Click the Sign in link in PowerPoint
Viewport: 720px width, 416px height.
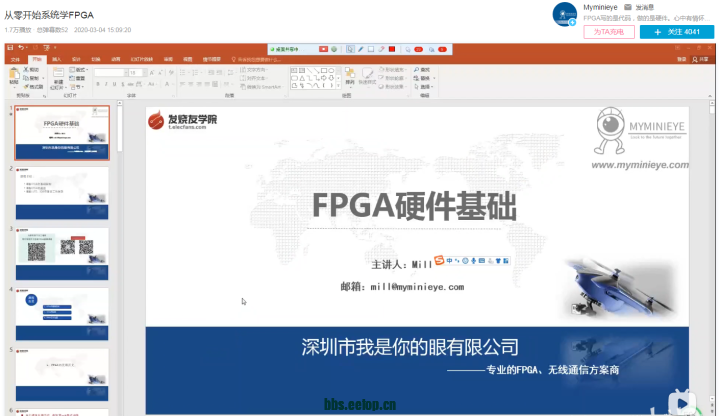pos(682,60)
